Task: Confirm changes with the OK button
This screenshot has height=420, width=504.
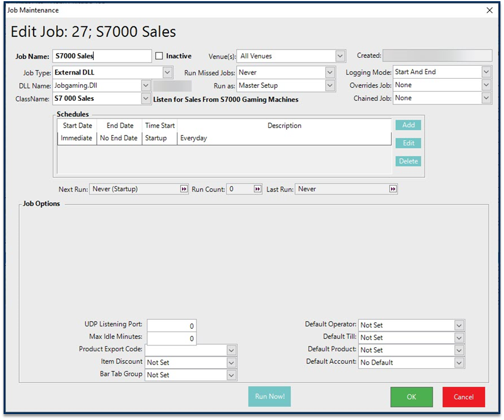Action: coord(411,397)
